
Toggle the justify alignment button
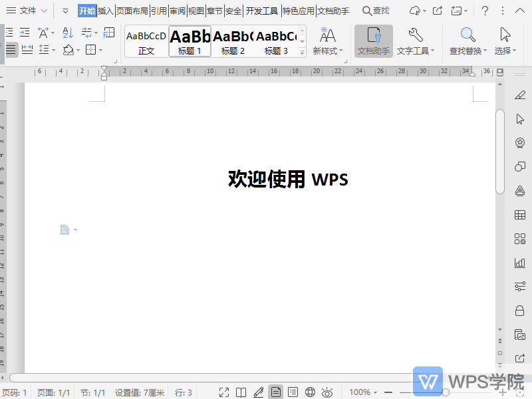click(11, 50)
